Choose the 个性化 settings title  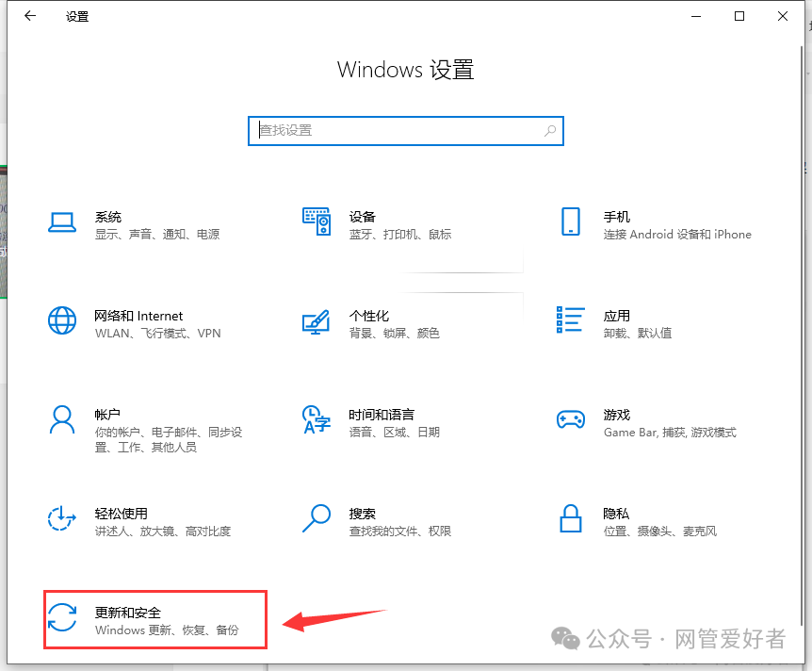[369, 316]
